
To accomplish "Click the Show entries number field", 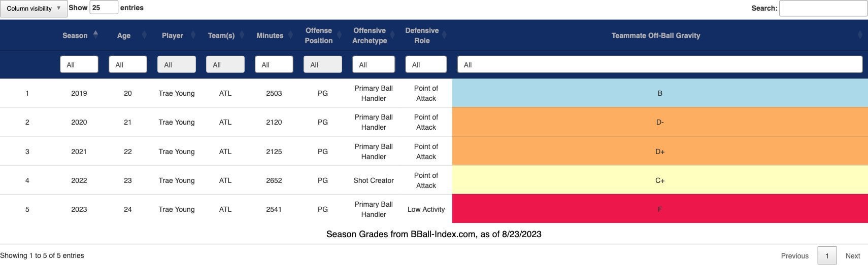I will (x=104, y=8).
